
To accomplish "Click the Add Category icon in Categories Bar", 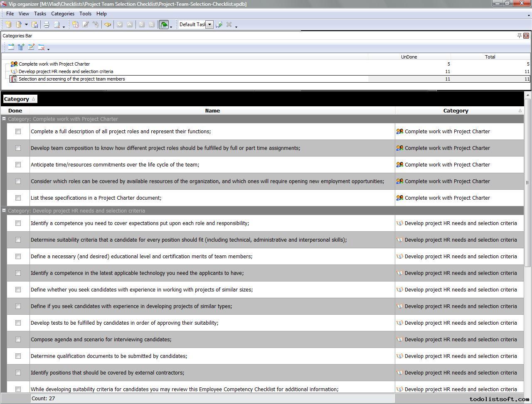I will point(11,47).
